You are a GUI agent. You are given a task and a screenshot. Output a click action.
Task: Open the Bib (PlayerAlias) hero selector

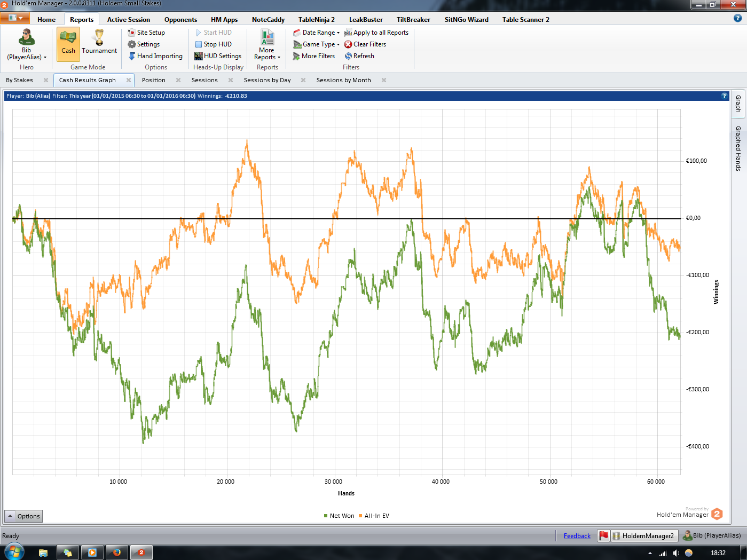pyautogui.click(x=27, y=45)
